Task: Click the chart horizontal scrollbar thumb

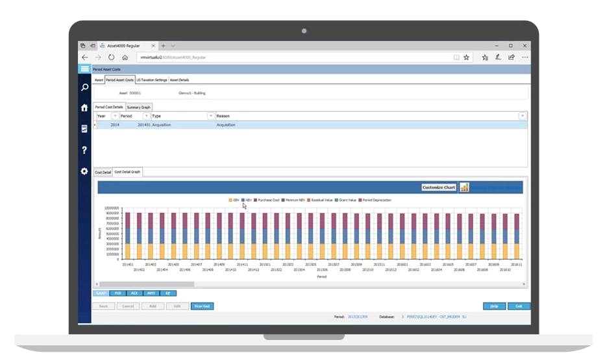Action: click(x=147, y=284)
